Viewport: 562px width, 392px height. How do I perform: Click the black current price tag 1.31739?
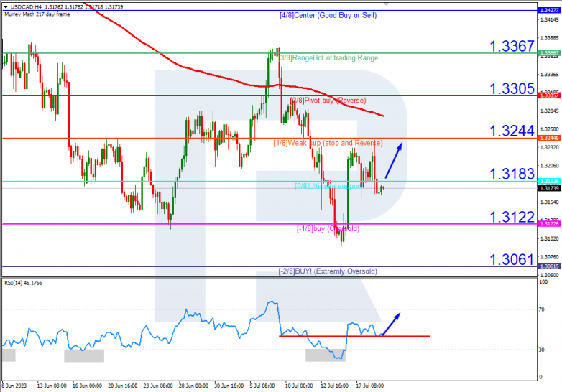pyautogui.click(x=549, y=188)
